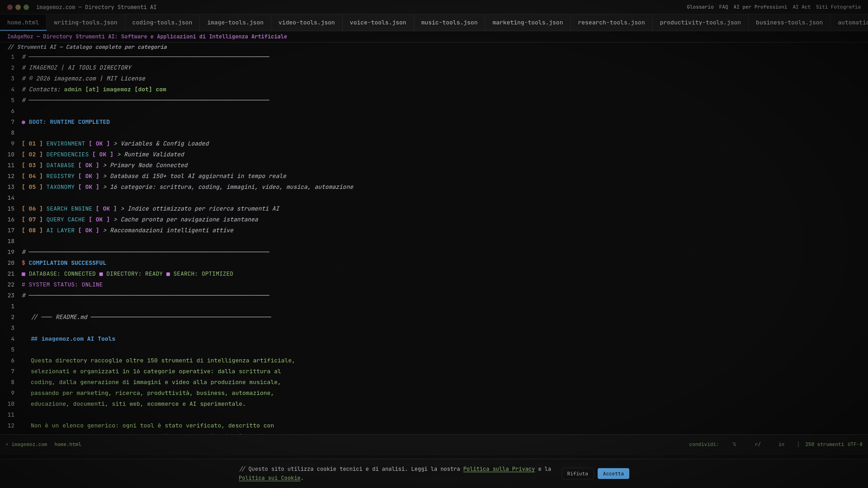This screenshot has width=868, height=488.
Task: Open the Politica sulla Privacy link
Action: [x=499, y=469]
